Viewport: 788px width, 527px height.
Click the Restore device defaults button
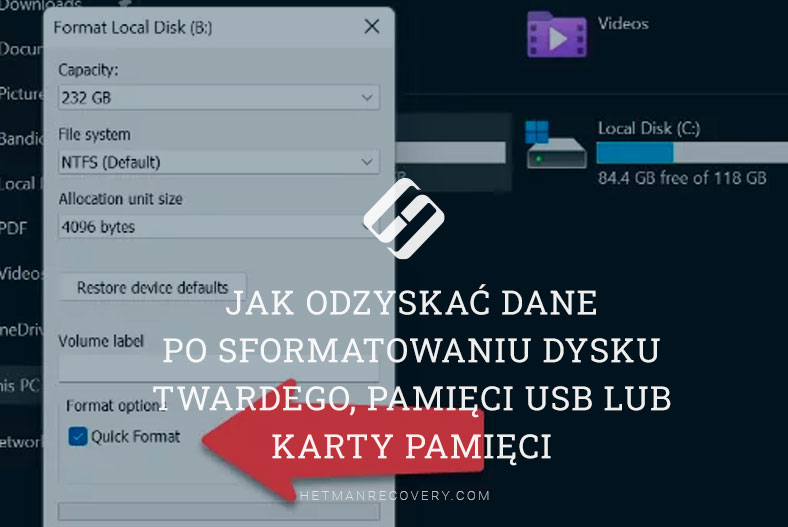click(x=153, y=287)
